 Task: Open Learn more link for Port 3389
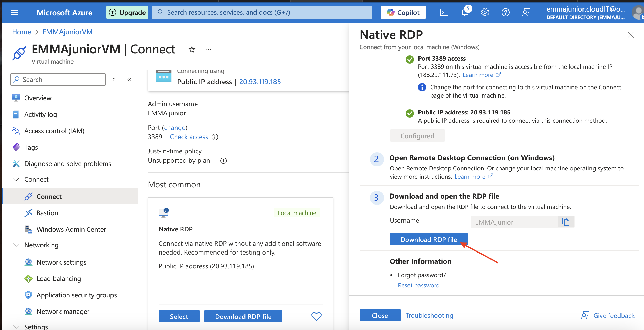481,75
